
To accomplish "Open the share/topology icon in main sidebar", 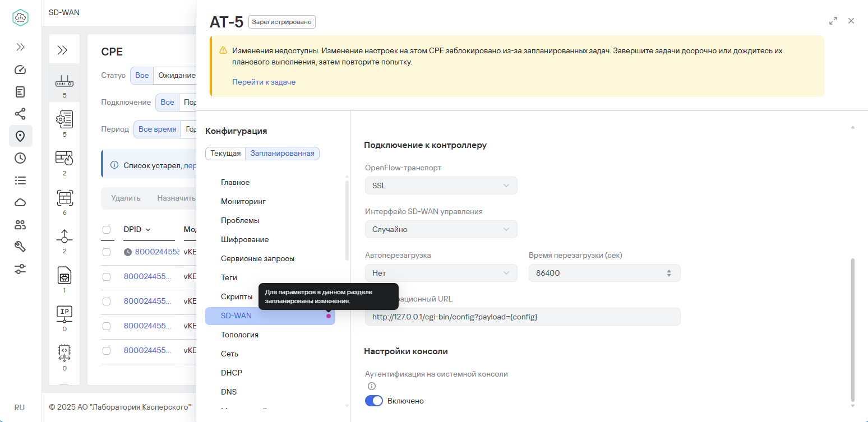I will click(x=20, y=114).
